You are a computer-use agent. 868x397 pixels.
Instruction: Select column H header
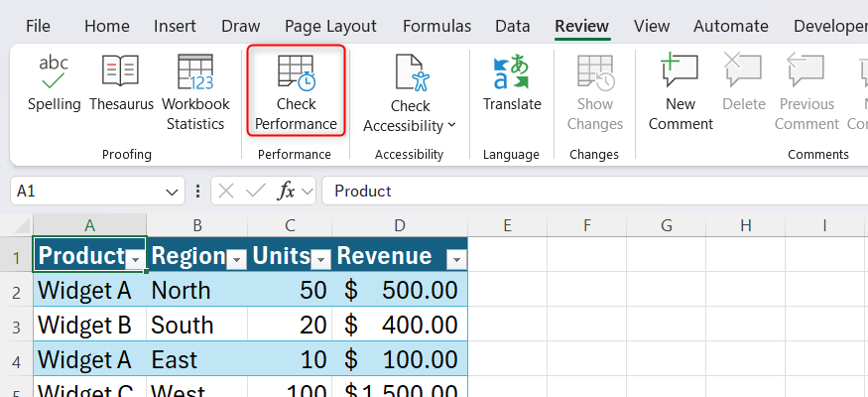745,225
